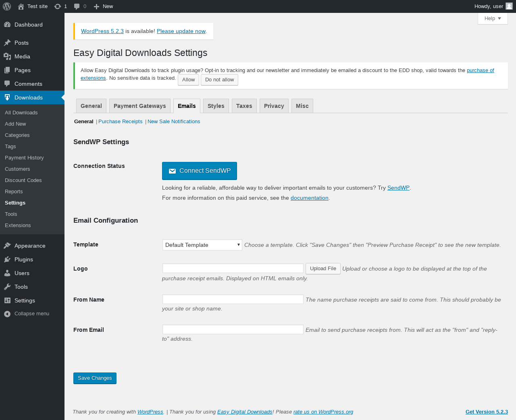Open the SendWP documentation link
This screenshot has width=516, height=420.
point(310,198)
